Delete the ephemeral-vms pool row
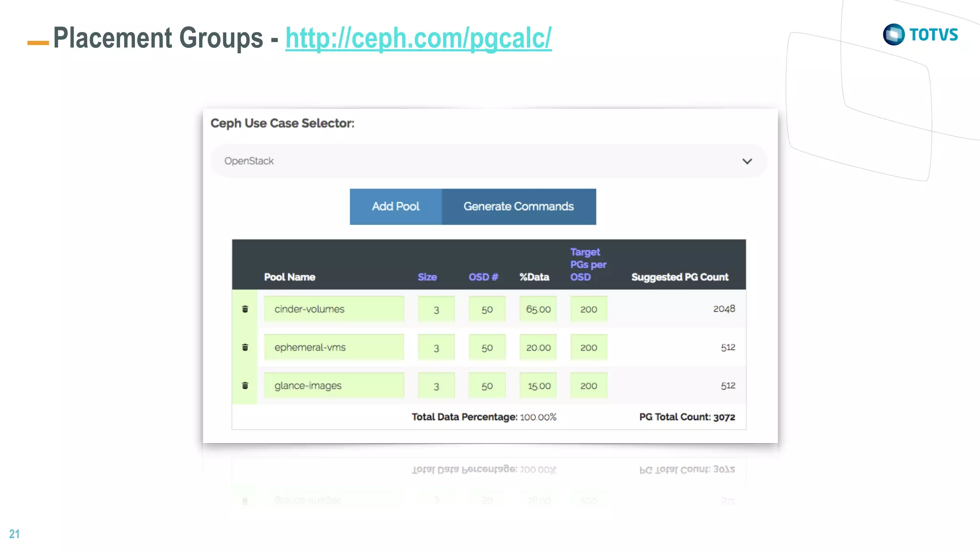 (x=245, y=347)
